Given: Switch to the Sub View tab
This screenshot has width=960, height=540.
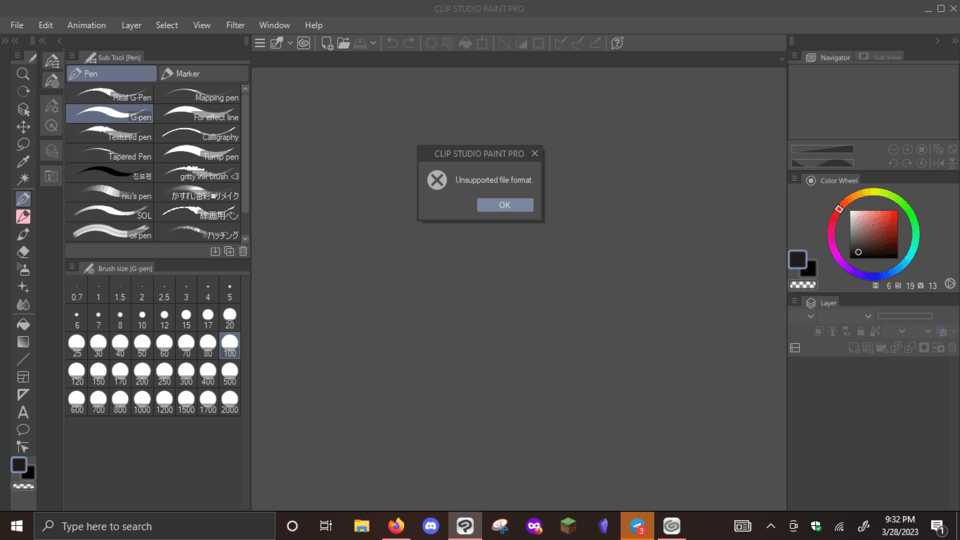Looking at the screenshot, I should [x=880, y=57].
